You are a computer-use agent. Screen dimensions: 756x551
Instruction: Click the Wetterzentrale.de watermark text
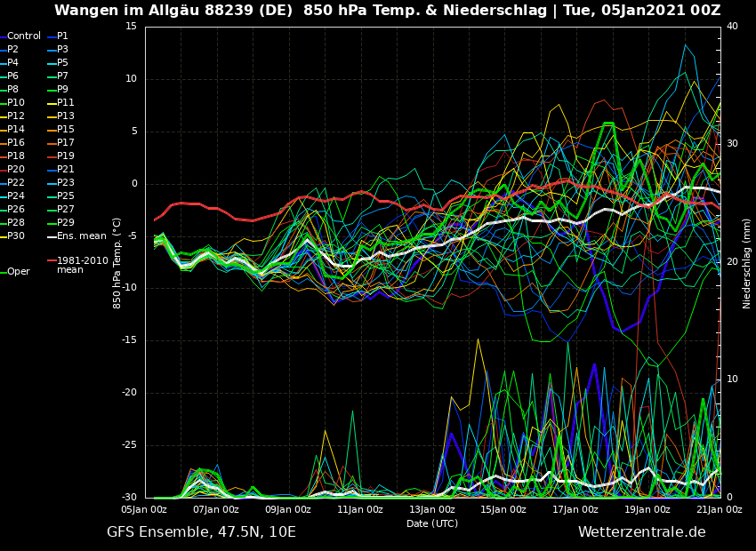pyautogui.click(x=641, y=532)
